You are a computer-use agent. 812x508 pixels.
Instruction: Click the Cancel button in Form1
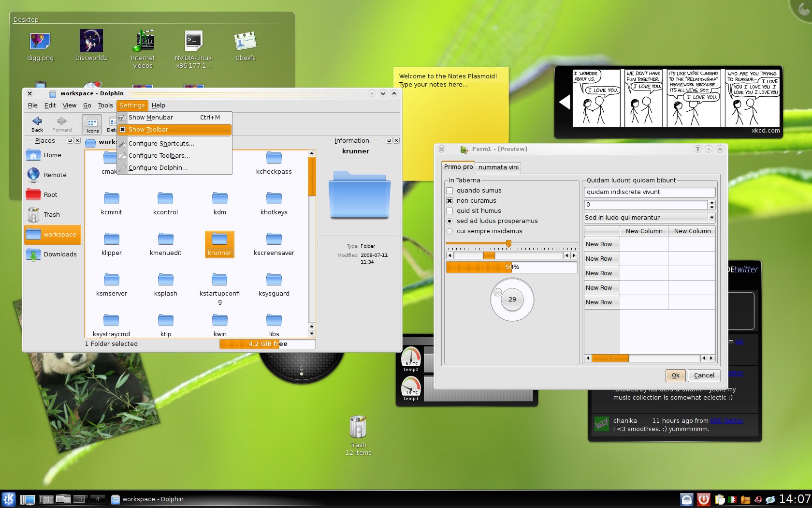[x=704, y=375]
